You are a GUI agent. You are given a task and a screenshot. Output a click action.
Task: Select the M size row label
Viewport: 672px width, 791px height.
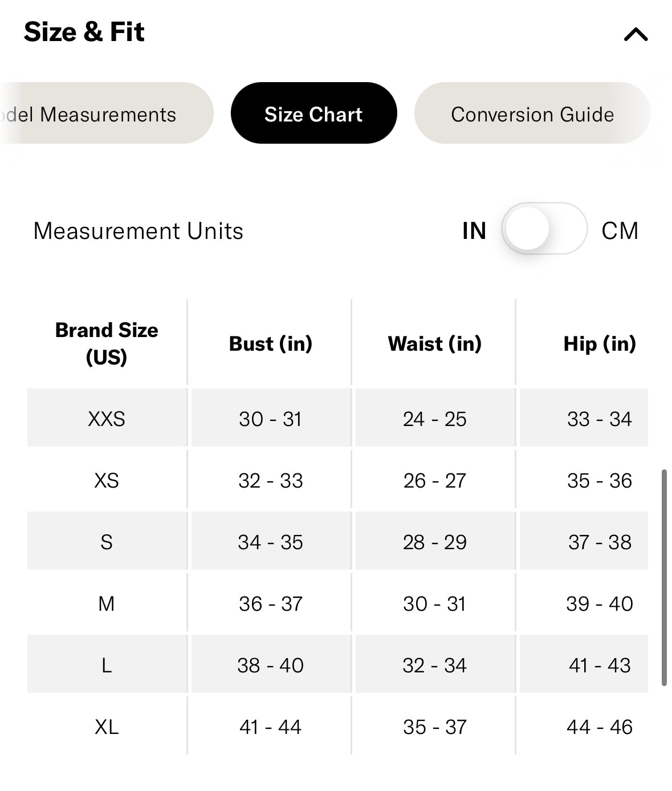107,604
